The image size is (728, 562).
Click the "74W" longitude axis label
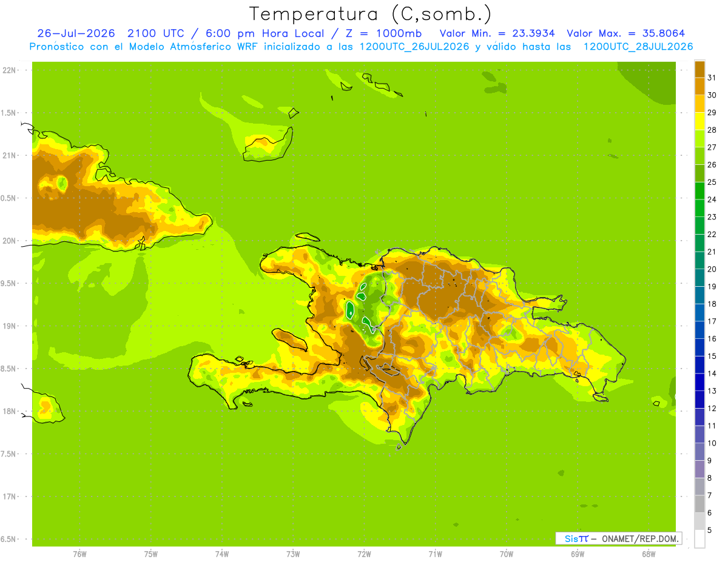point(222,554)
